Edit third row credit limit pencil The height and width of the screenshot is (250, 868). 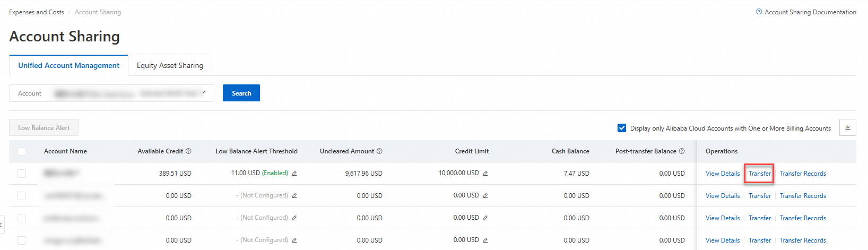(485, 218)
